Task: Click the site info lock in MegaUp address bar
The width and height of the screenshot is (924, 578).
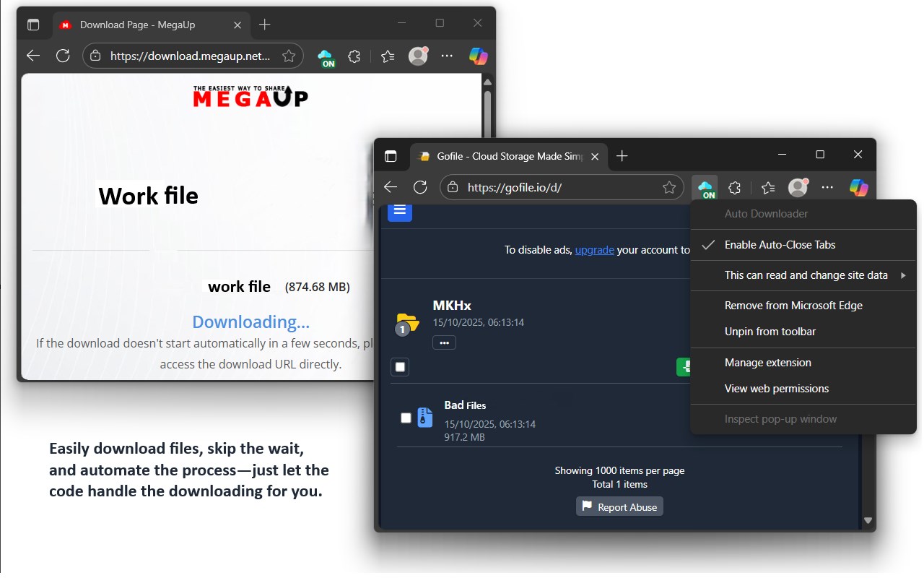Action: pos(96,56)
